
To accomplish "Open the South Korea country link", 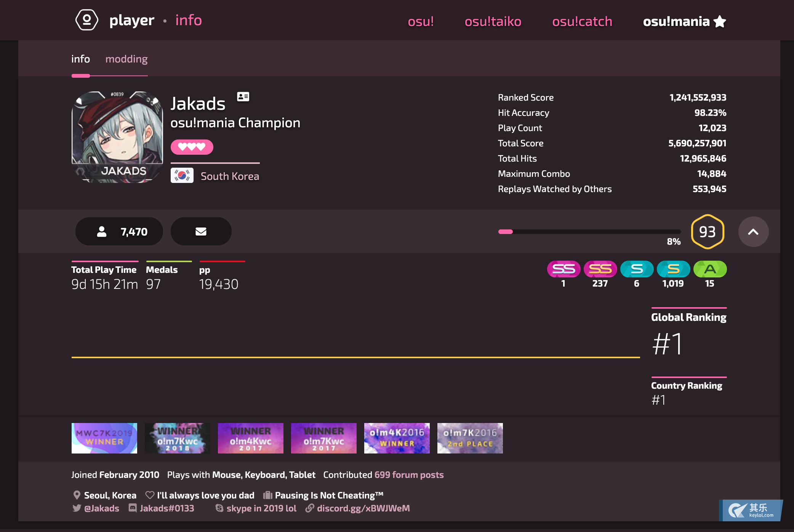I will pos(230,176).
